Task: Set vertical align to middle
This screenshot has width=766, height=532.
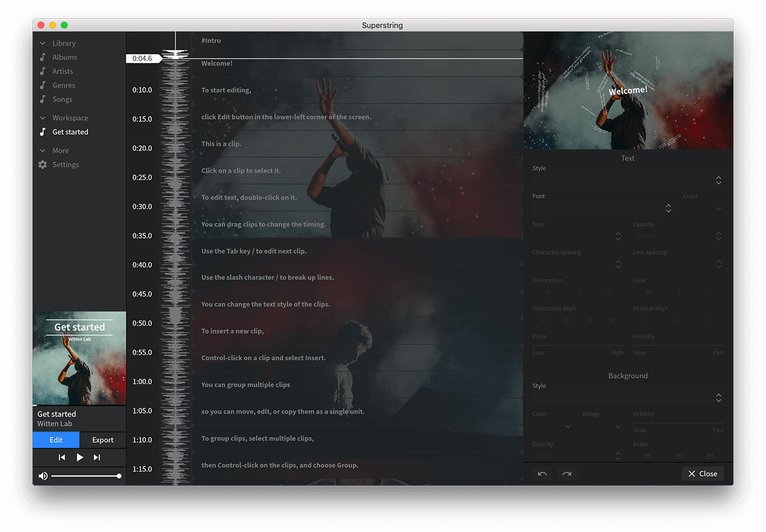Action: pyautogui.click(x=678, y=320)
